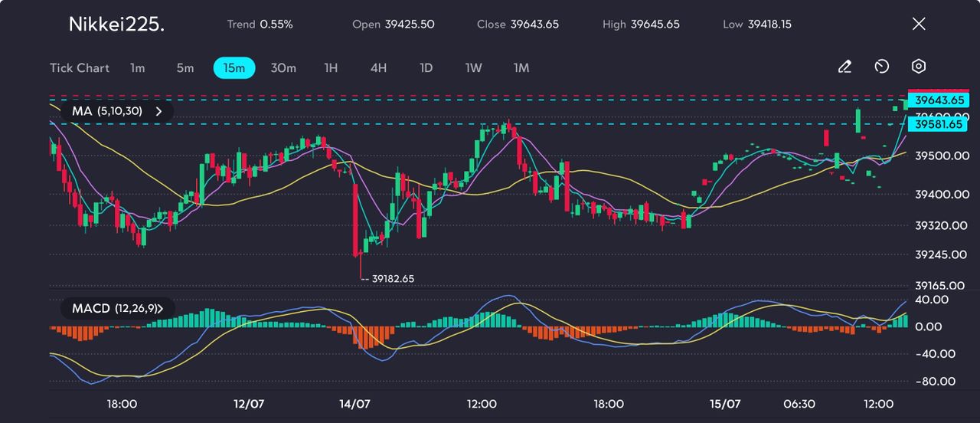The width and height of the screenshot is (980, 423).
Task: Click the 39182.65 low price marker
Action: (393, 279)
